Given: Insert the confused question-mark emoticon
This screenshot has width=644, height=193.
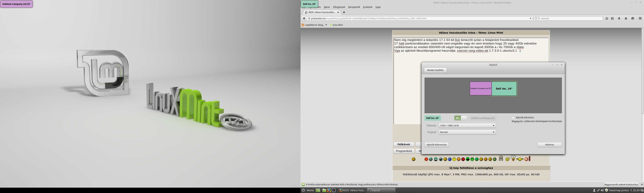Looking at the screenshot, I should pos(508,159).
